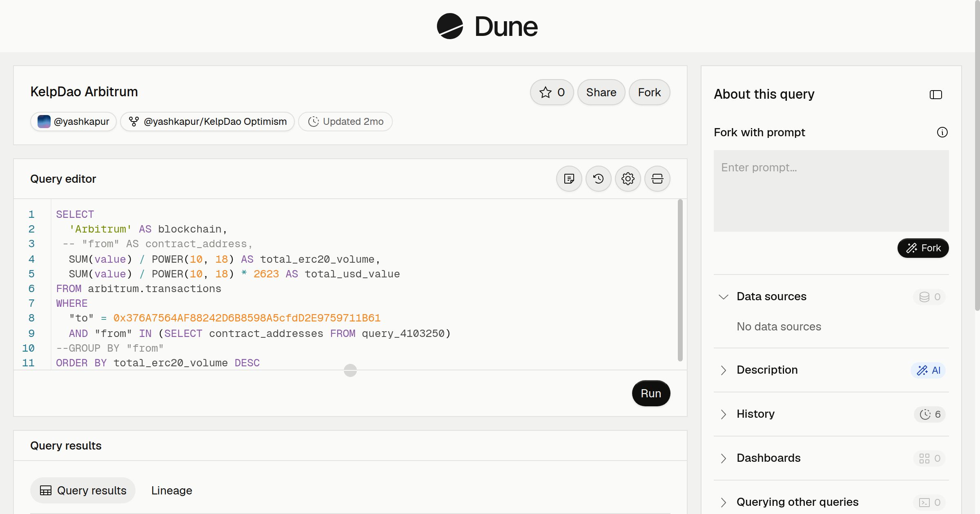
Task: Click 'query_4103250' in line 9
Action: [x=403, y=334]
